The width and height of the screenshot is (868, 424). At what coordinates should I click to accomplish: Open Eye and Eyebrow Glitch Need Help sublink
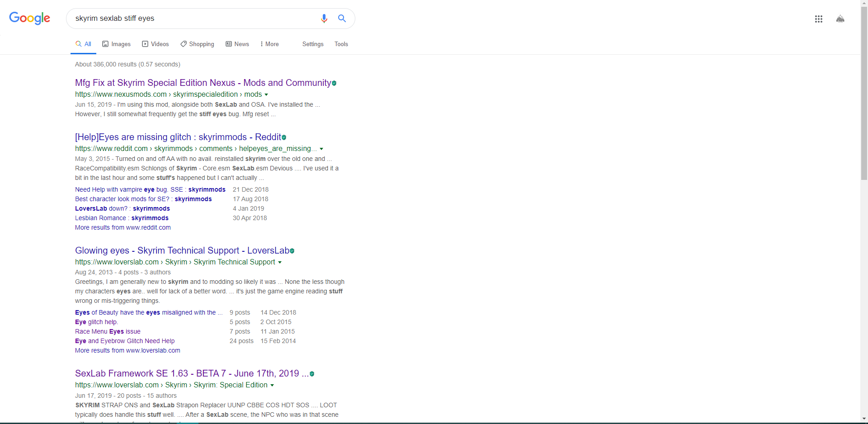tap(125, 341)
